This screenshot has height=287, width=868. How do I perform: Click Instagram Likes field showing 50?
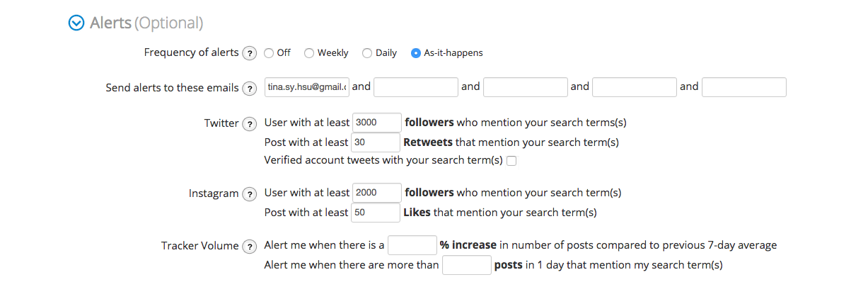click(x=376, y=213)
